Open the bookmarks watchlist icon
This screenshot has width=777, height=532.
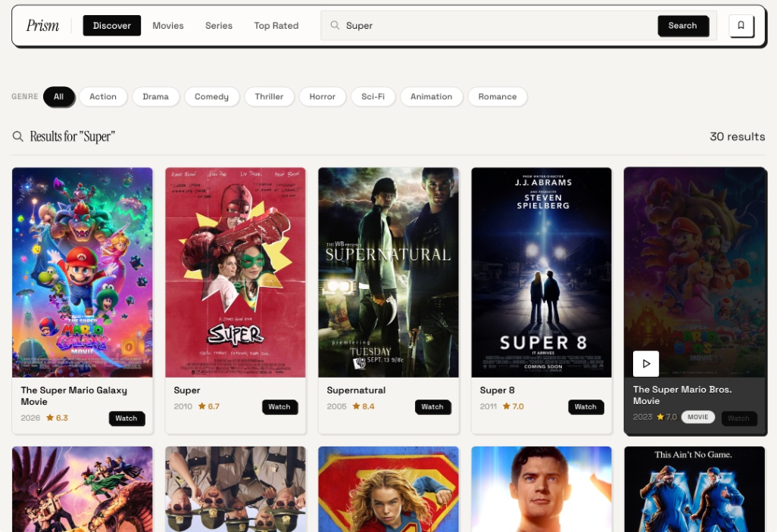click(x=741, y=25)
